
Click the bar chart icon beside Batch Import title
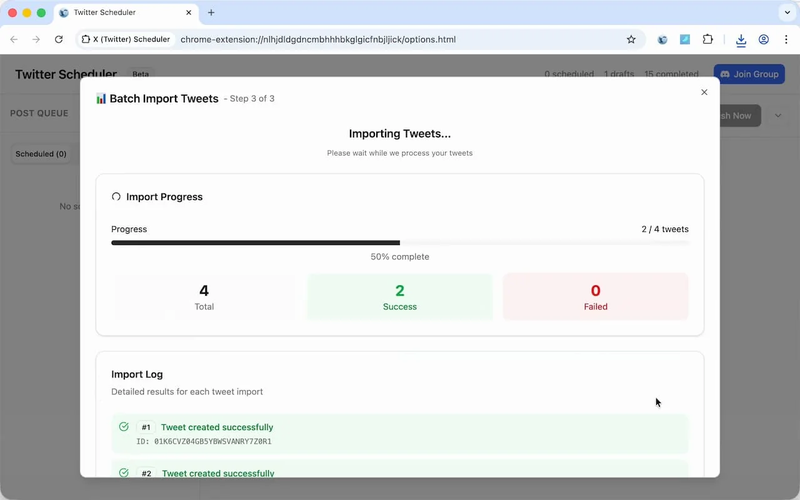tap(101, 99)
